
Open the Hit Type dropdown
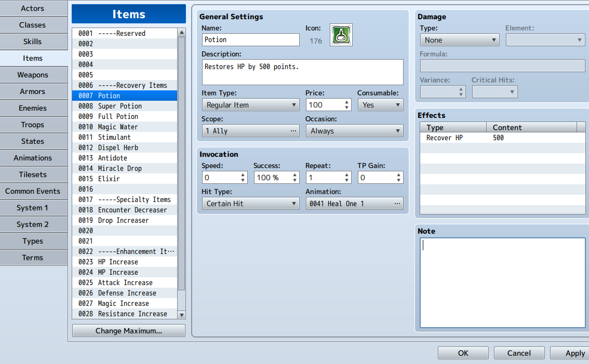coord(250,203)
